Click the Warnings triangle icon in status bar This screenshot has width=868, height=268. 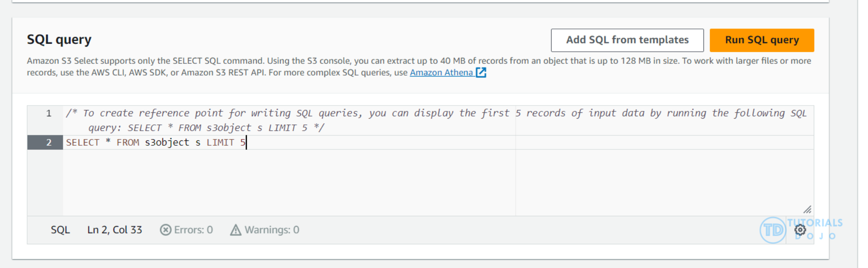(236, 230)
